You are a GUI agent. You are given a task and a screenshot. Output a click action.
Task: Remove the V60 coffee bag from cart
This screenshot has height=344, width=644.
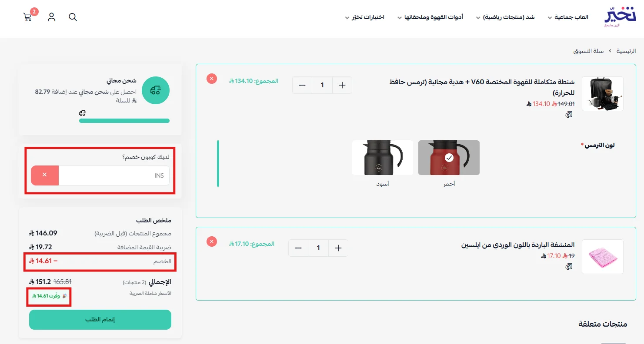click(212, 79)
